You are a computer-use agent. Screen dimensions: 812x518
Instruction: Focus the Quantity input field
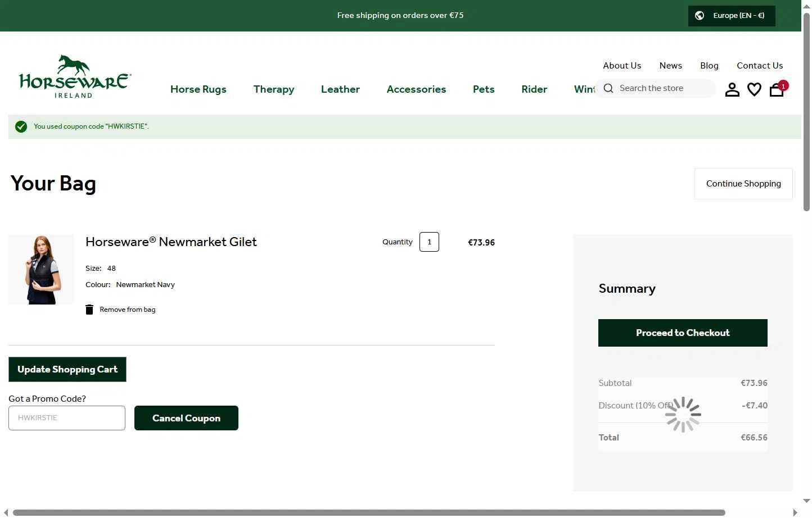(429, 242)
